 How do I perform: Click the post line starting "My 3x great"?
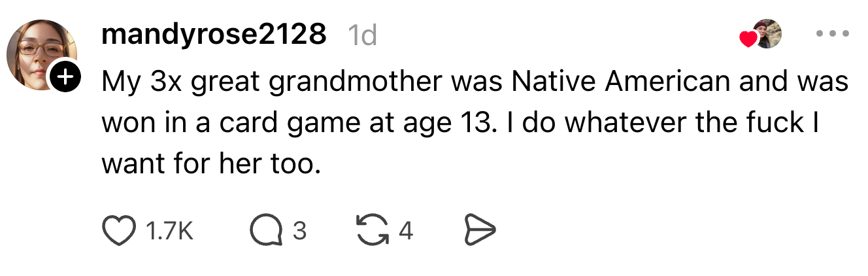point(475,82)
